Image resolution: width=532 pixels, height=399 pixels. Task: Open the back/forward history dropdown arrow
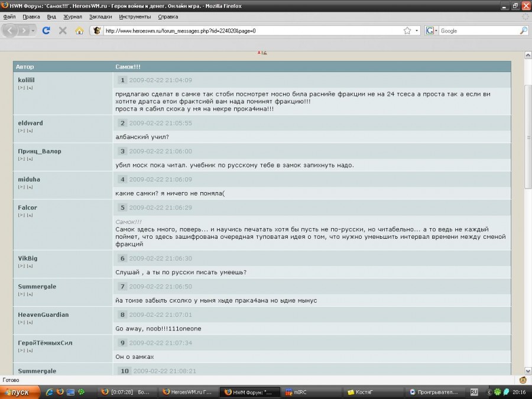[x=33, y=30]
